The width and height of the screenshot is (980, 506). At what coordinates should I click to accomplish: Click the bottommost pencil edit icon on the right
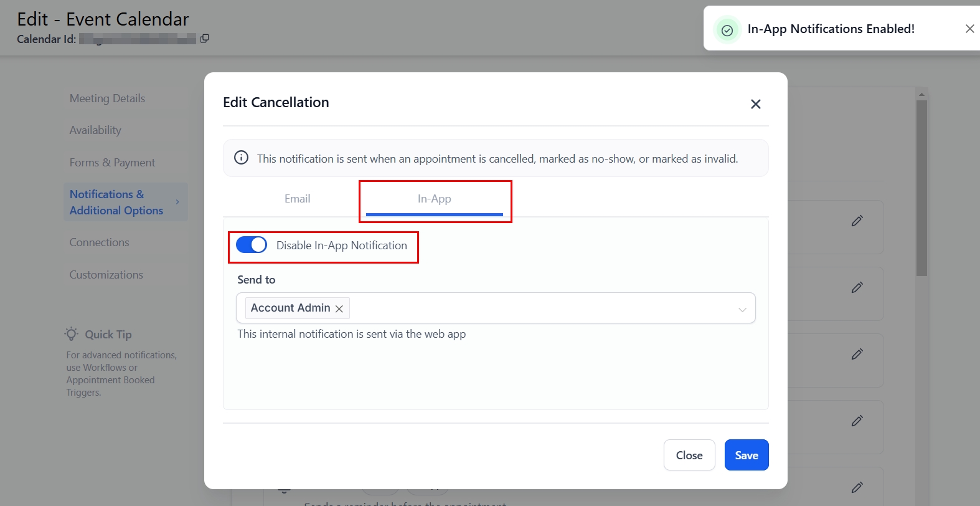point(857,487)
